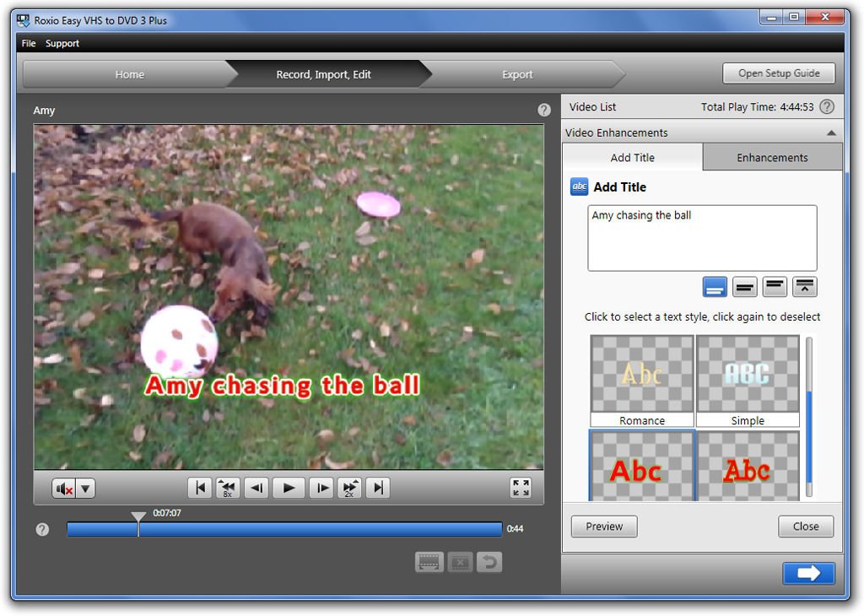Jump to the end of the video
The image size is (864, 616).
tap(378, 488)
